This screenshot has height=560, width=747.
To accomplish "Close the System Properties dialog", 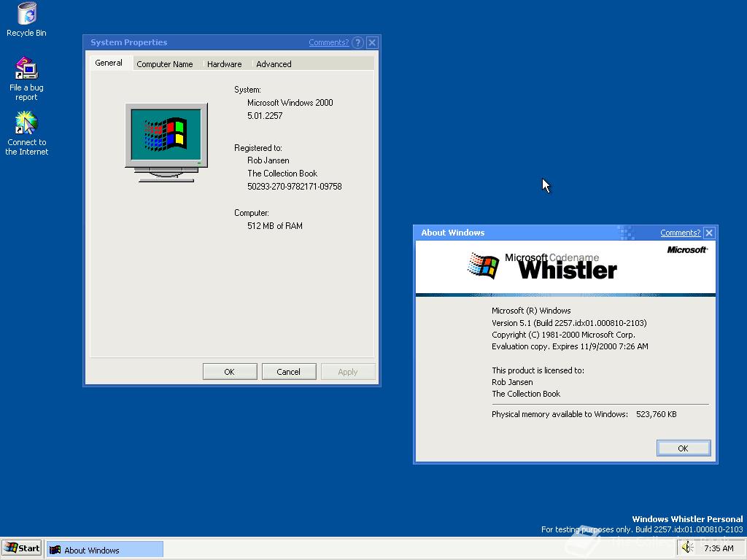I will (373, 42).
